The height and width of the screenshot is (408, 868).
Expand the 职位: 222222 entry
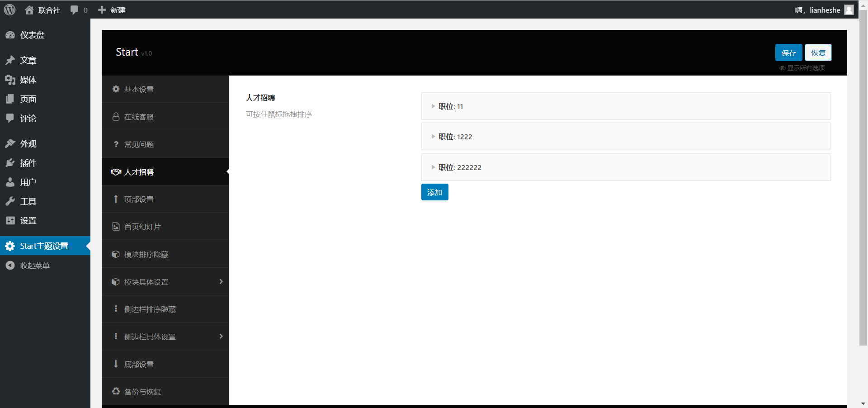point(459,168)
